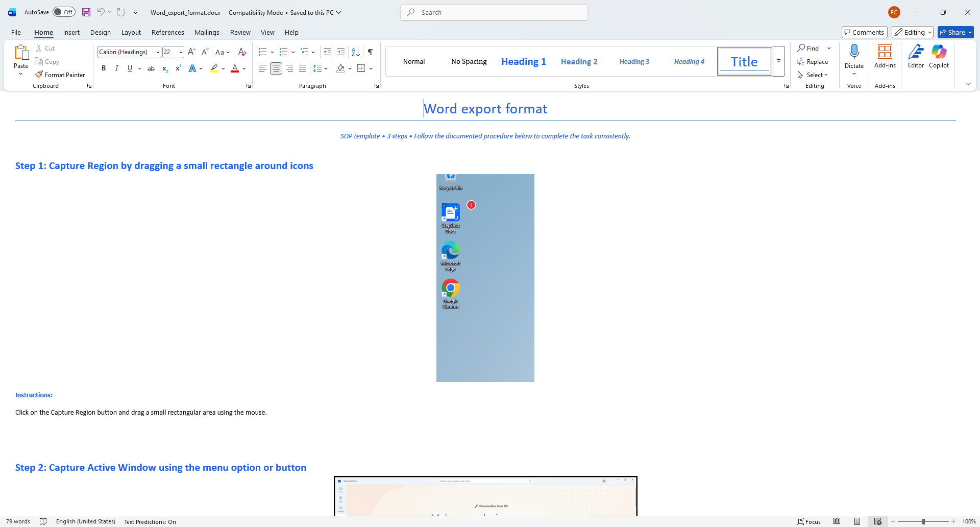Click desktop icons screenshot image in Step 1
The height and width of the screenshot is (527, 980).
point(485,278)
